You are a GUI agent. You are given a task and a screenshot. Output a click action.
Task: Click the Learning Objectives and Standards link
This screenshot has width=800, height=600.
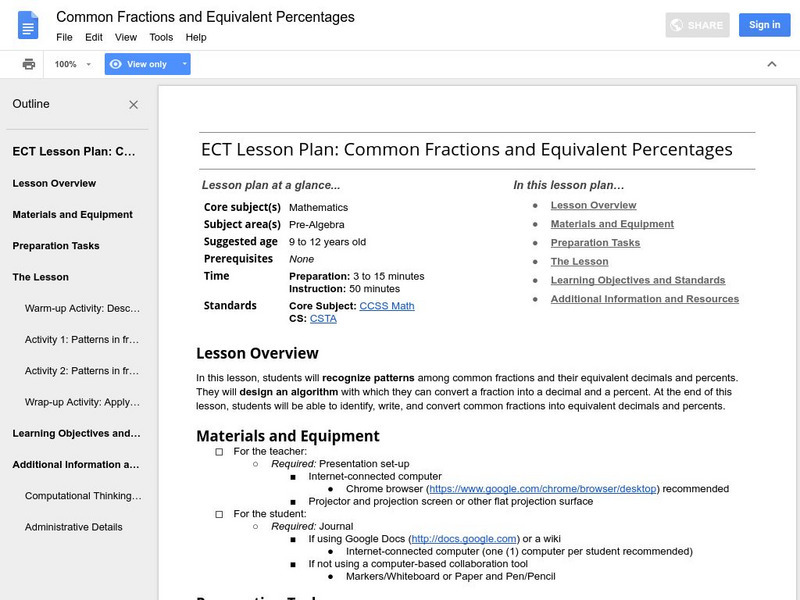[x=638, y=280]
